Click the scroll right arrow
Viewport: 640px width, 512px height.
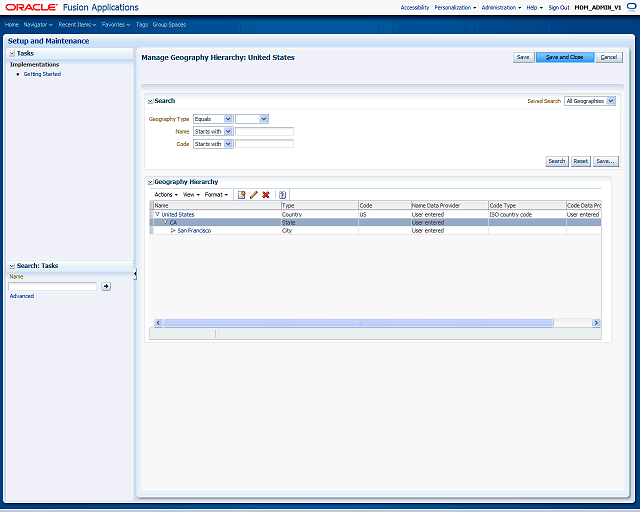pyautogui.click(x=596, y=323)
